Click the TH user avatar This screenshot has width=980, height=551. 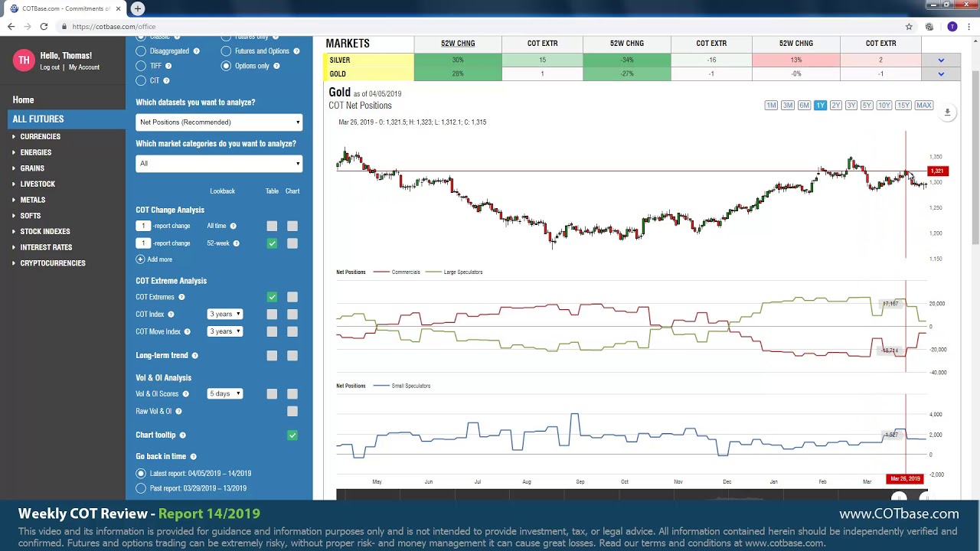[x=24, y=60]
